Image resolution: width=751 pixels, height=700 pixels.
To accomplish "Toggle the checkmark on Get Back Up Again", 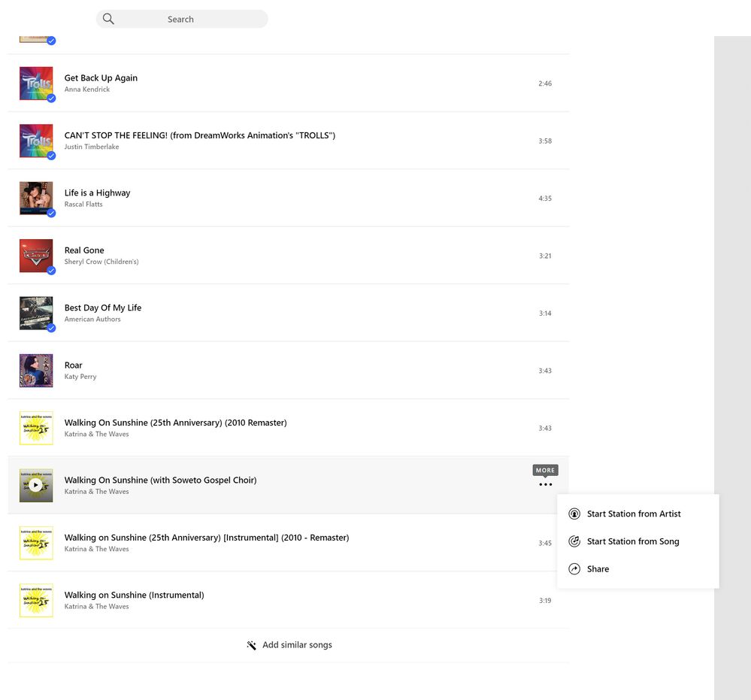I will 51,98.
